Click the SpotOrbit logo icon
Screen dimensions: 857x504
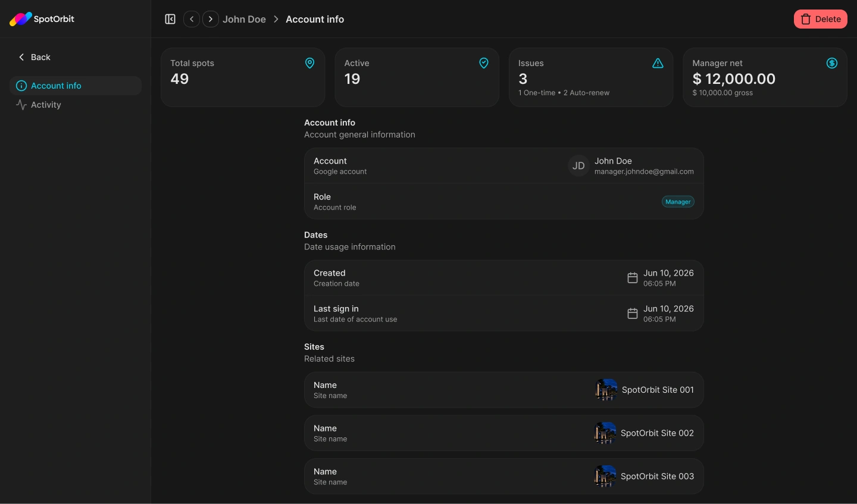click(21, 19)
